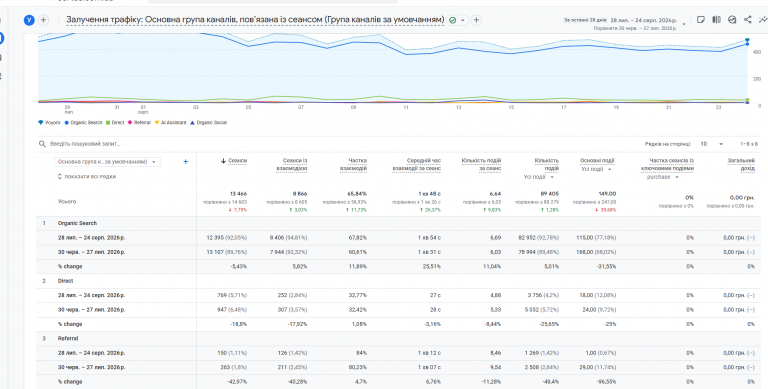Toggle the Organic Search legend series
This screenshot has width=768, height=389.
click(x=83, y=122)
